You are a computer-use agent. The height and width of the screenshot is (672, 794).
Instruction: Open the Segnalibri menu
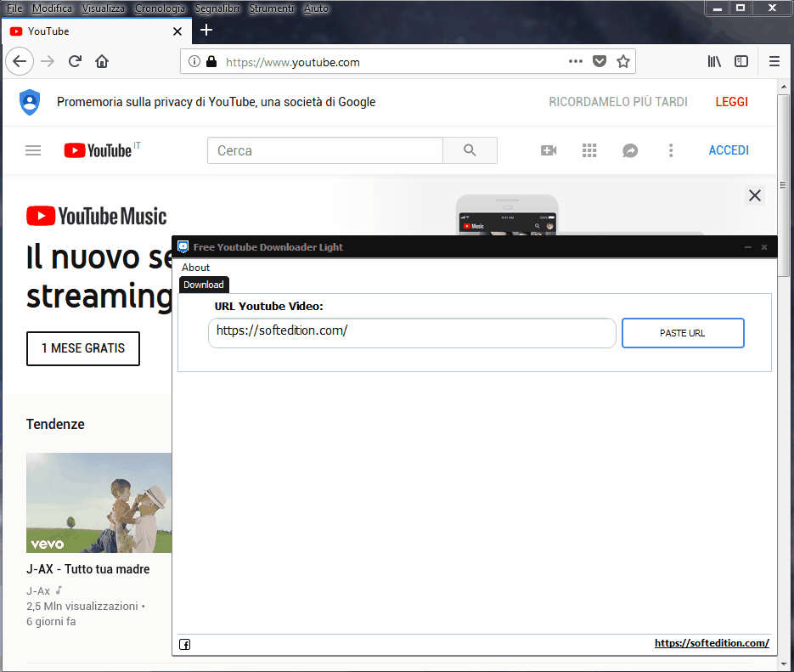click(x=217, y=8)
